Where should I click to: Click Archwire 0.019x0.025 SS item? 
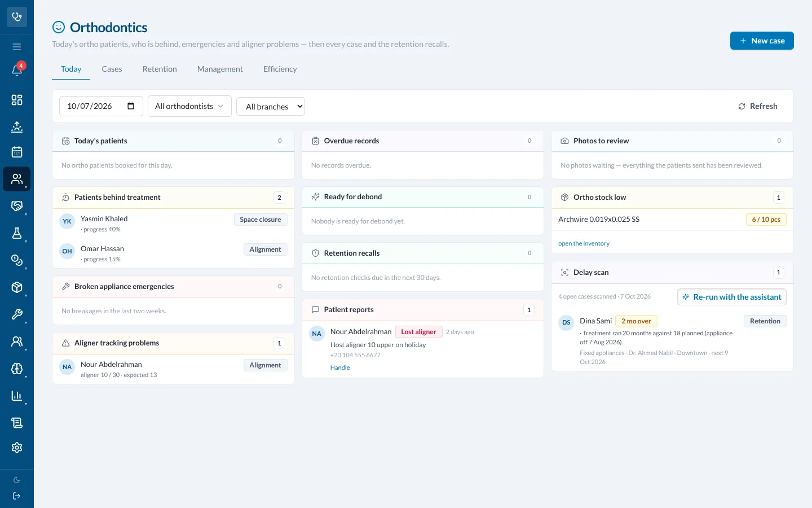pos(599,219)
